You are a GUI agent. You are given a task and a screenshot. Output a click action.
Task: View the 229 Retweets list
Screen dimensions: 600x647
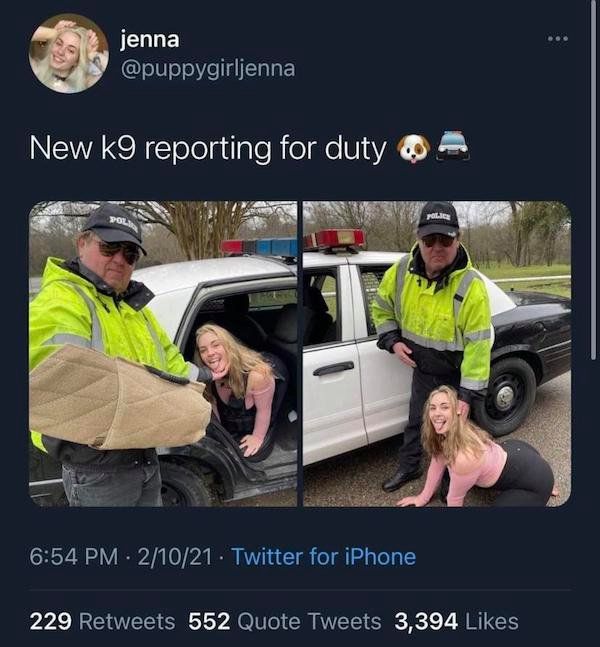pos(102,621)
